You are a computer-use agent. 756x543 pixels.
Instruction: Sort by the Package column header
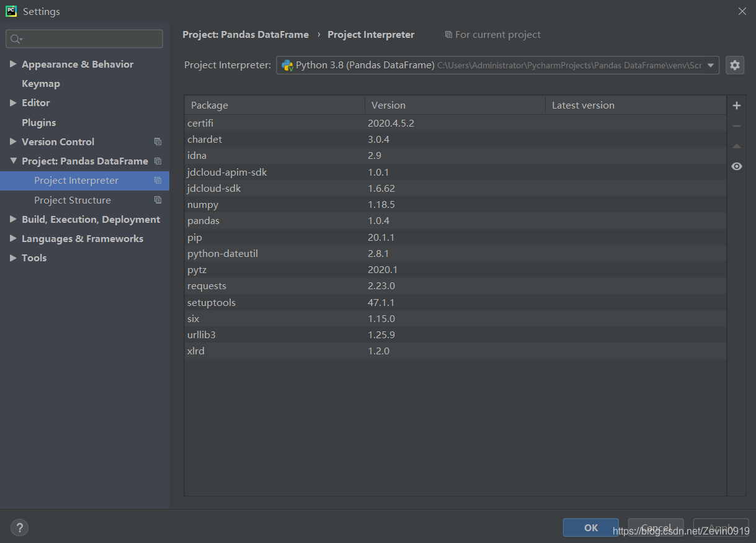(275, 105)
